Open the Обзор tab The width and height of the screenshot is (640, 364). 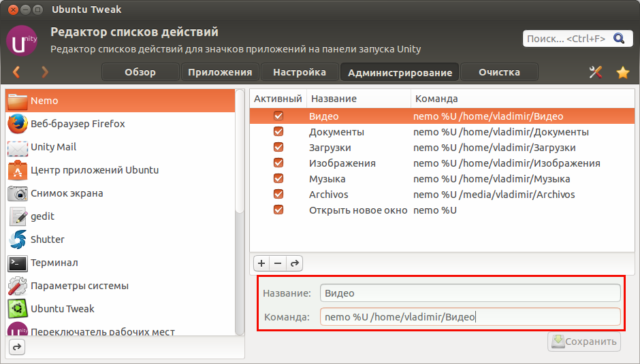pyautogui.click(x=140, y=72)
